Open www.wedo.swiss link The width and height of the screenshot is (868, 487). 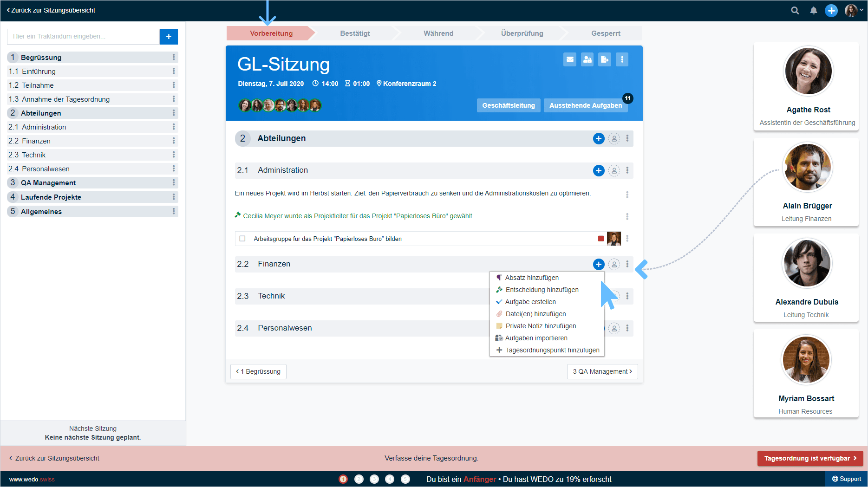tap(32, 480)
